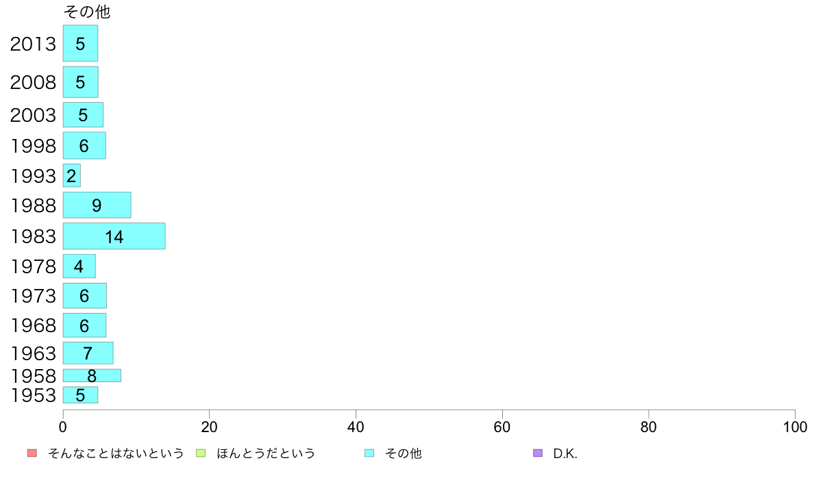Click the ほんとうだという legend label
Viewport: 814px width, 504px height.
[266, 453]
